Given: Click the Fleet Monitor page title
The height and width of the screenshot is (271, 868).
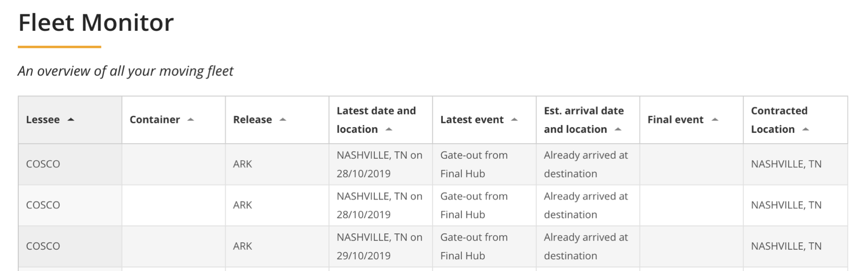Looking at the screenshot, I should [96, 23].
